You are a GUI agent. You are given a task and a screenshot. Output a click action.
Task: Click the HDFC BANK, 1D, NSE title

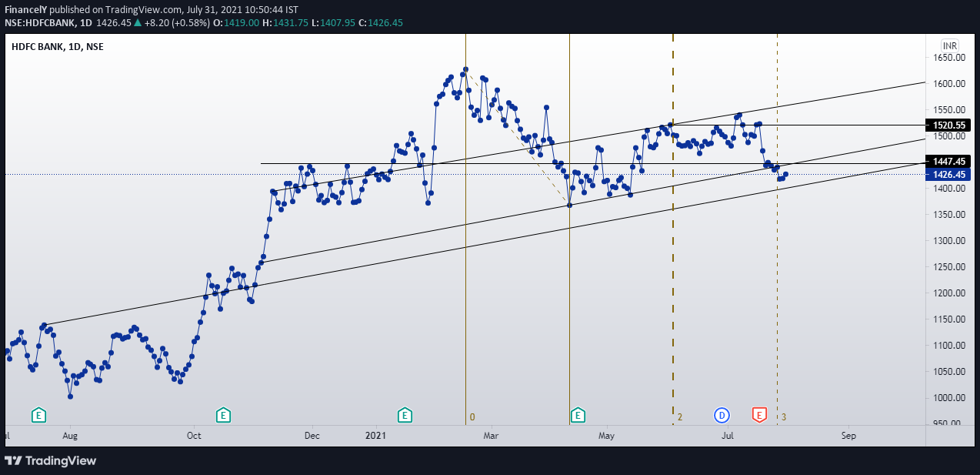(x=58, y=46)
